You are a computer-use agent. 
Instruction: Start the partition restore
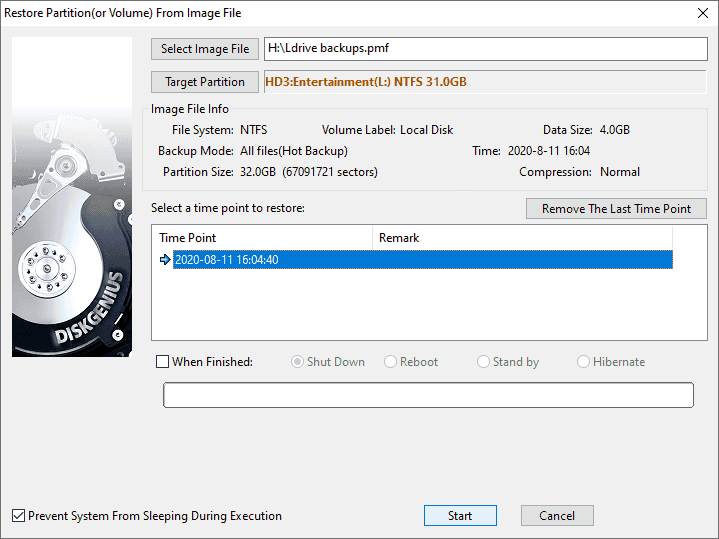coord(460,516)
